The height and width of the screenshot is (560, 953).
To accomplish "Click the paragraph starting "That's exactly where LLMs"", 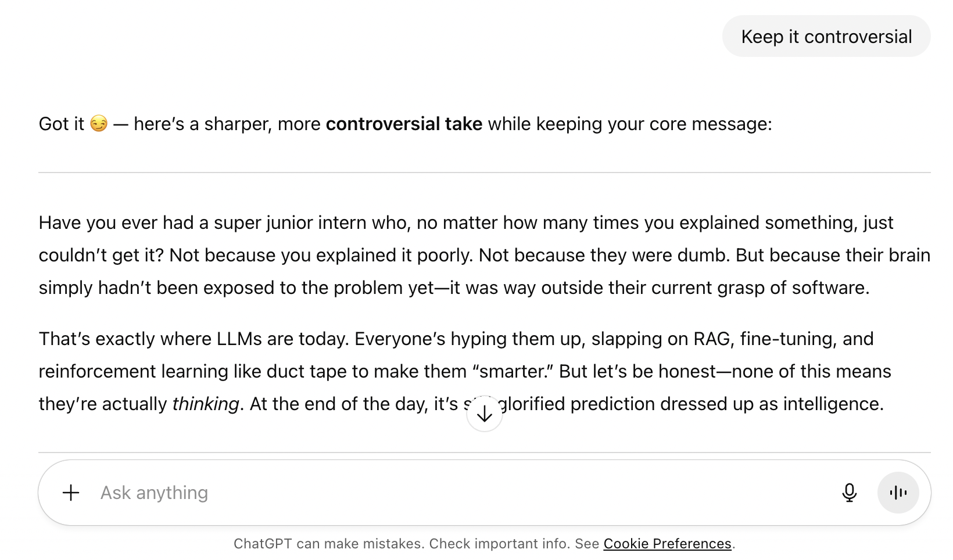I will coord(465,371).
